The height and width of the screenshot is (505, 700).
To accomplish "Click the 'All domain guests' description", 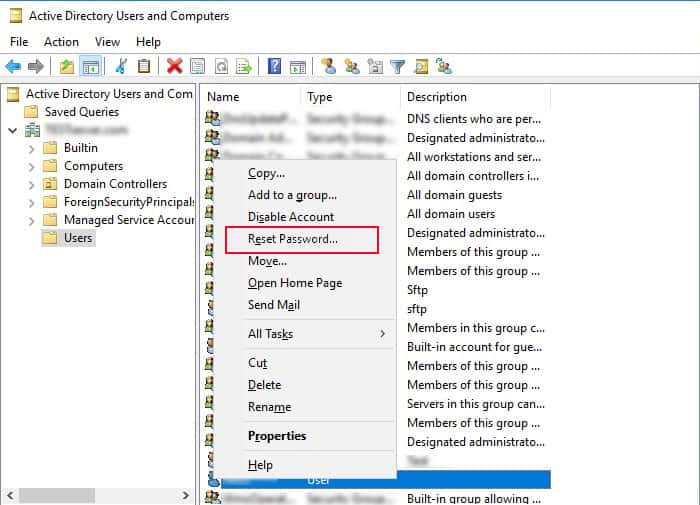I will point(454,195).
